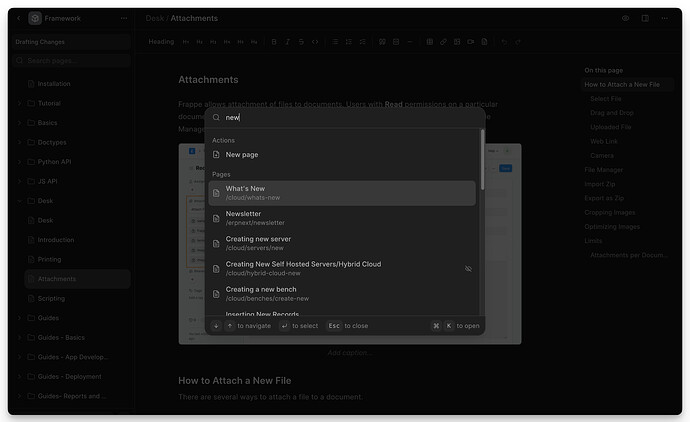The image size is (690, 422).
Task: Expand the Doctypes folder
Action: click(19, 142)
